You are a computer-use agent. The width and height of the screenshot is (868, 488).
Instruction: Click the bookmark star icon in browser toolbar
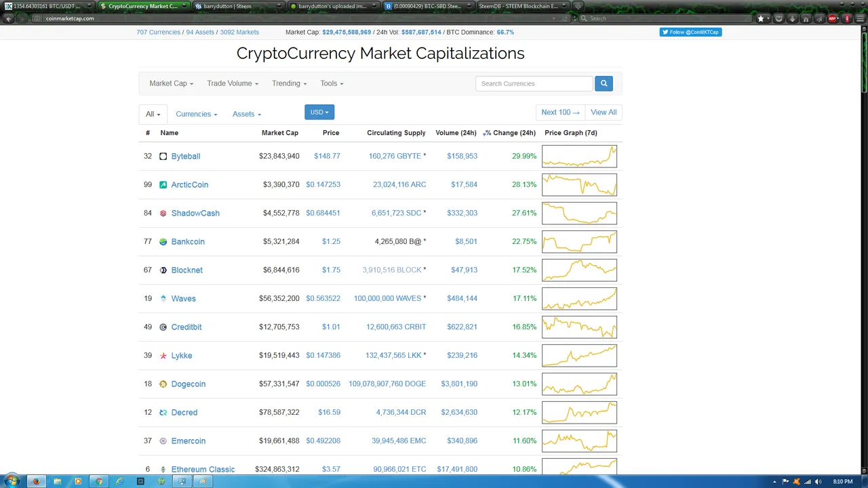point(761,18)
